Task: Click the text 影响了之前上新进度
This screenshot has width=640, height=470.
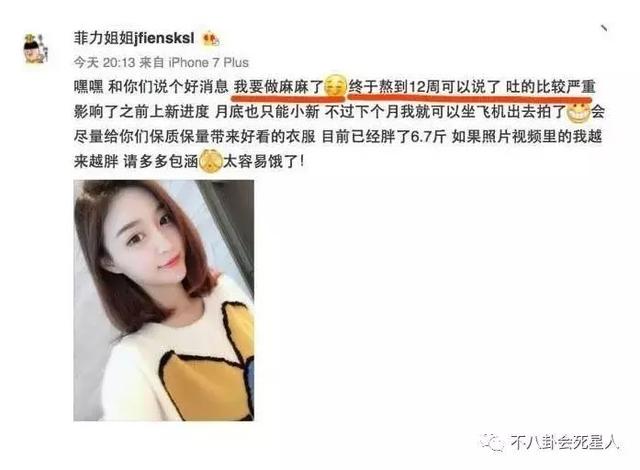Action: click(x=142, y=112)
